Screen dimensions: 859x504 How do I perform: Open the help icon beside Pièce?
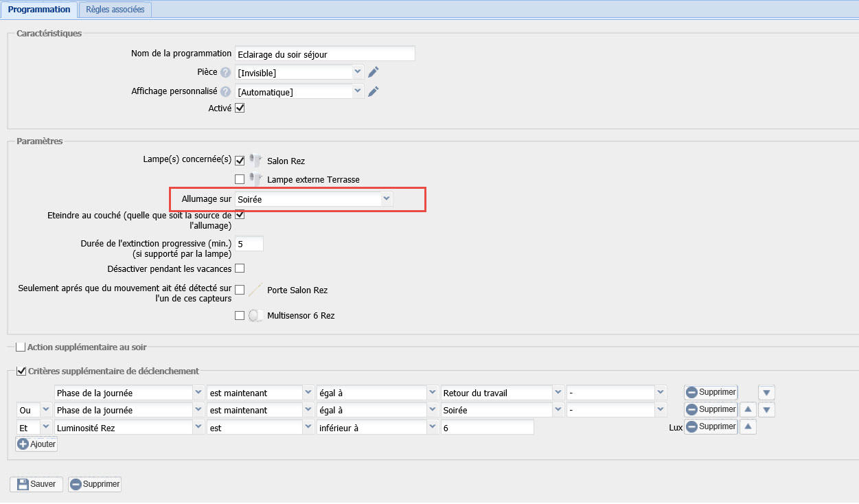(225, 72)
